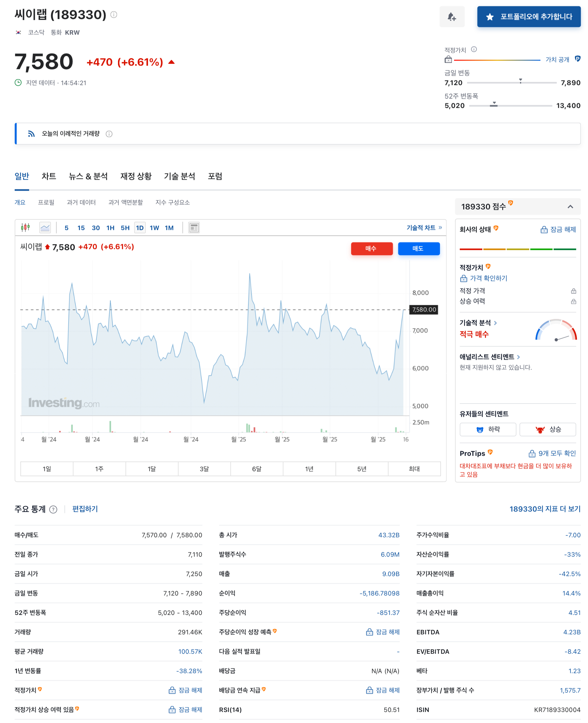Image resolution: width=588 pixels, height=723 pixels.
Task: Click the South Korea flag icon
Action: pos(19,32)
